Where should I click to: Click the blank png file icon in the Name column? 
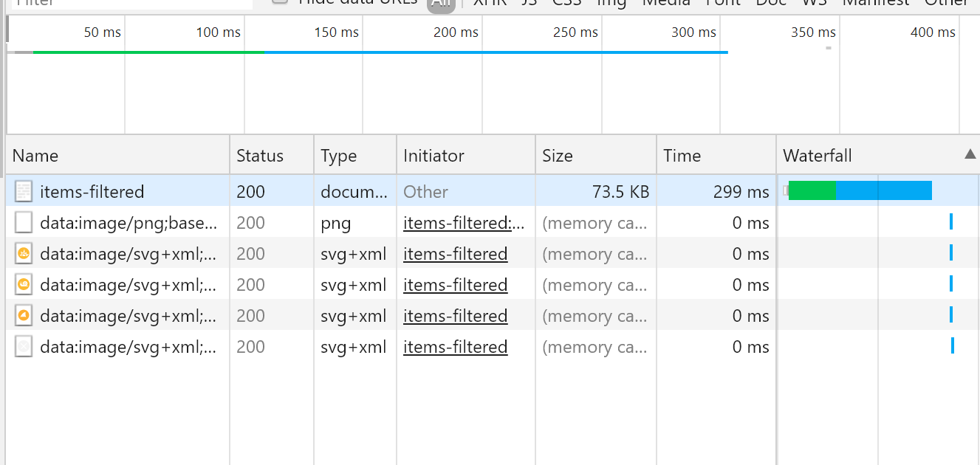pos(24,223)
